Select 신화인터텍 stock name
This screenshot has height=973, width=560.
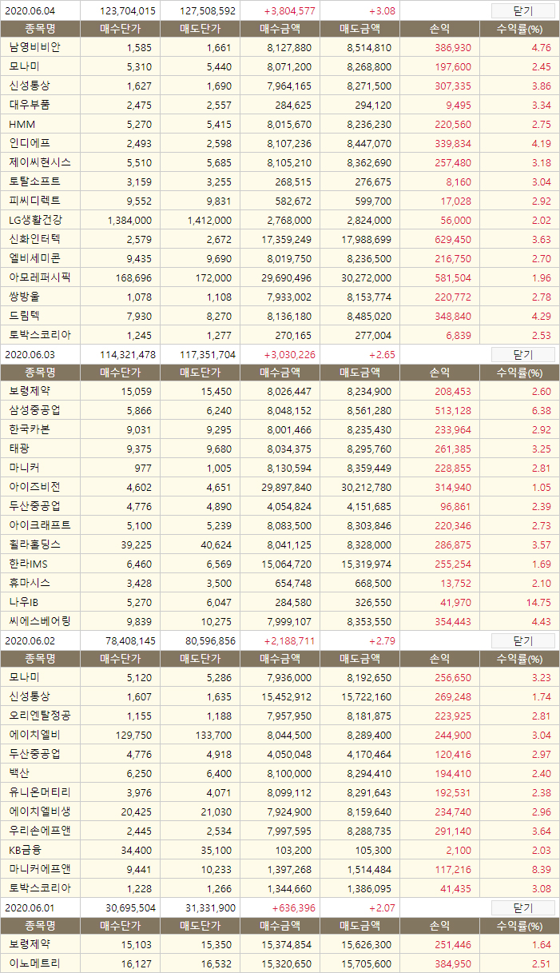[34, 239]
